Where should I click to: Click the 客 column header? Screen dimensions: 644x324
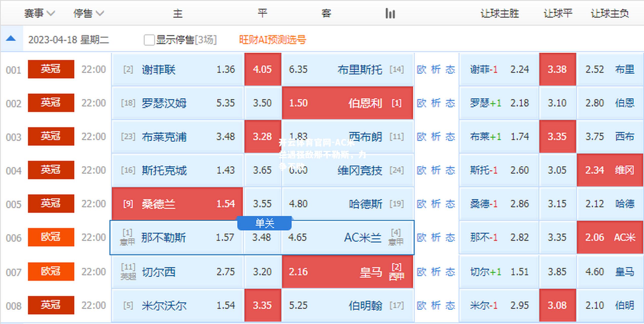coord(326,13)
